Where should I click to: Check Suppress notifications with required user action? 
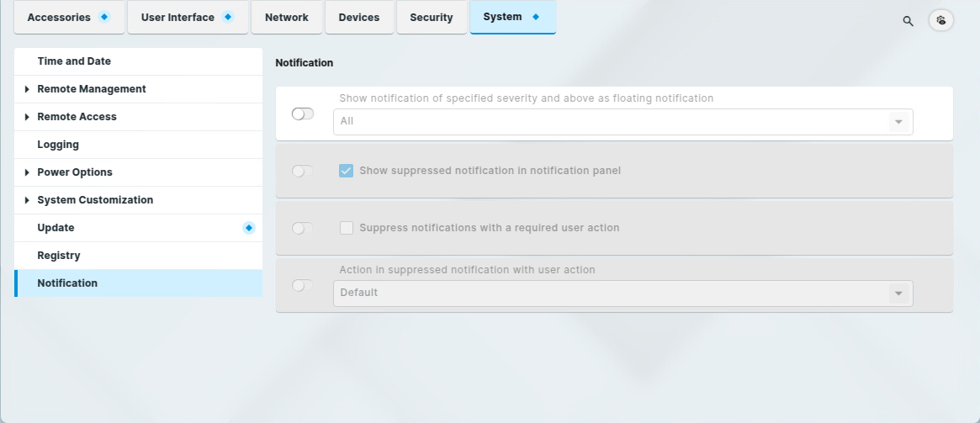pyautogui.click(x=346, y=228)
